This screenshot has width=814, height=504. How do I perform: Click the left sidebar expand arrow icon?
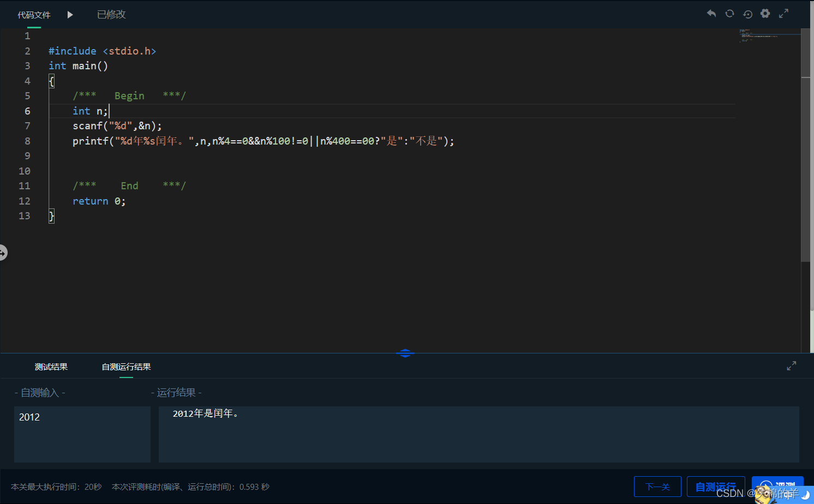point(3,253)
